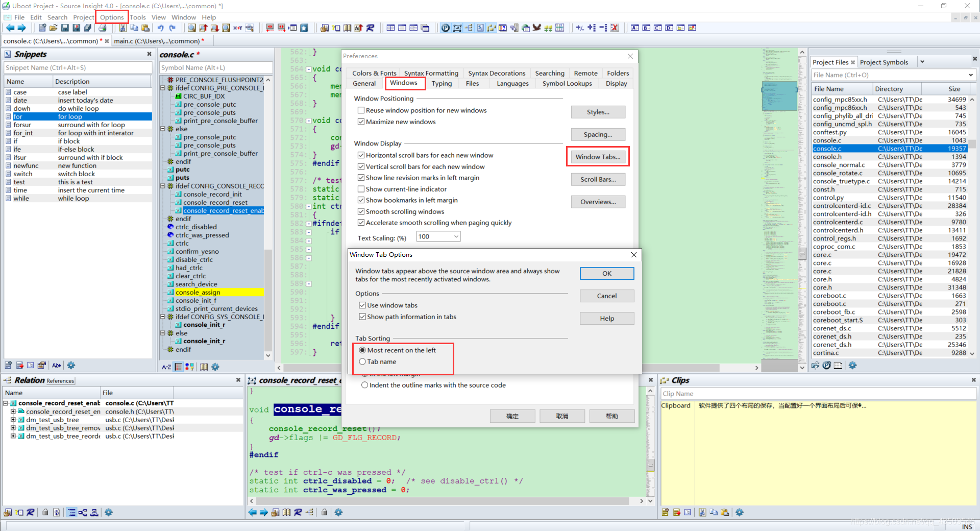
Task: Click the Cut scissors icon
Action: pyautogui.click(x=123, y=28)
